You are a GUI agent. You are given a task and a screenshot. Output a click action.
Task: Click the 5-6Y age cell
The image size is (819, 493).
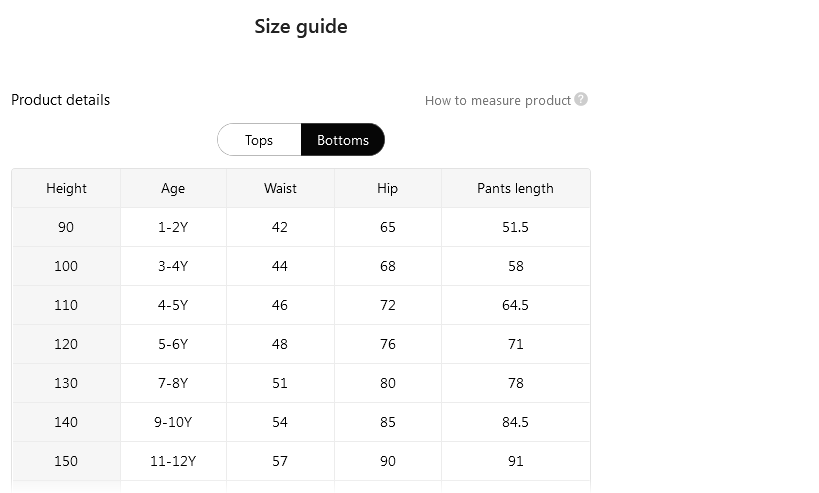coord(173,344)
